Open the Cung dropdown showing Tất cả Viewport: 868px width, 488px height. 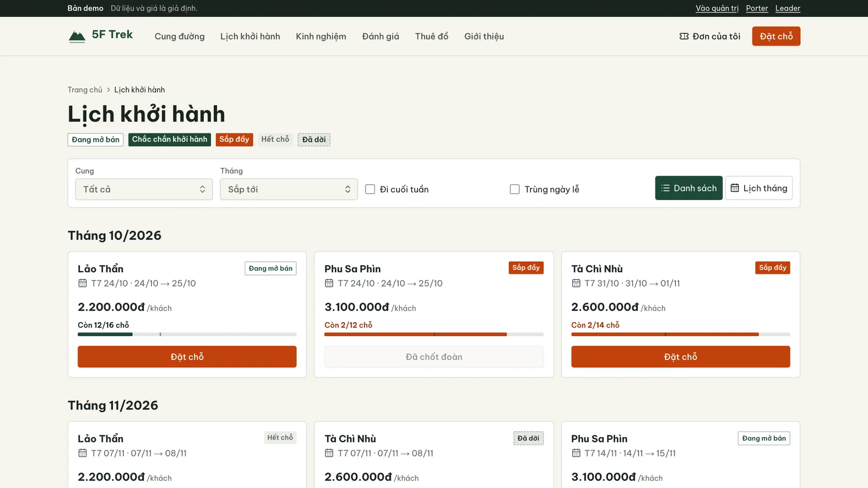[144, 189]
